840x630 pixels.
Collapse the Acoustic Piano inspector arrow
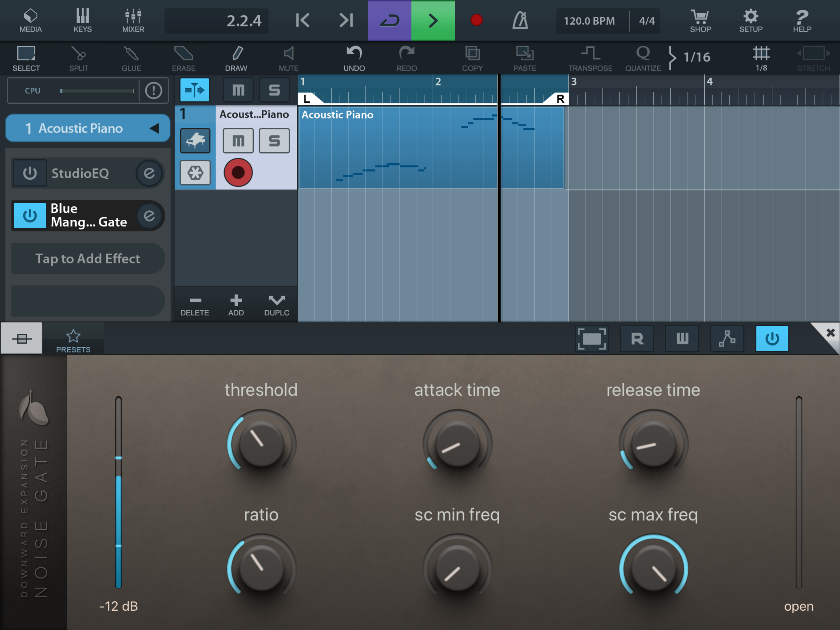(154, 129)
